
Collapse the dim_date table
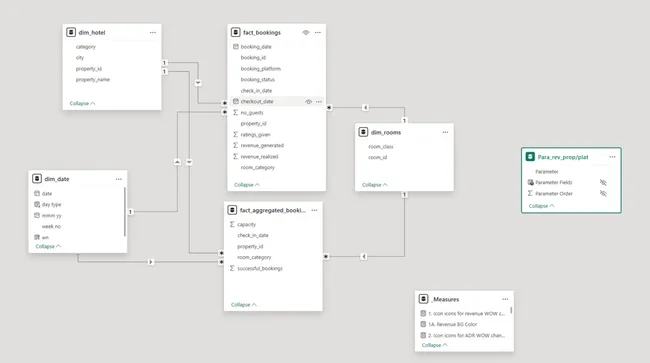click(48, 246)
